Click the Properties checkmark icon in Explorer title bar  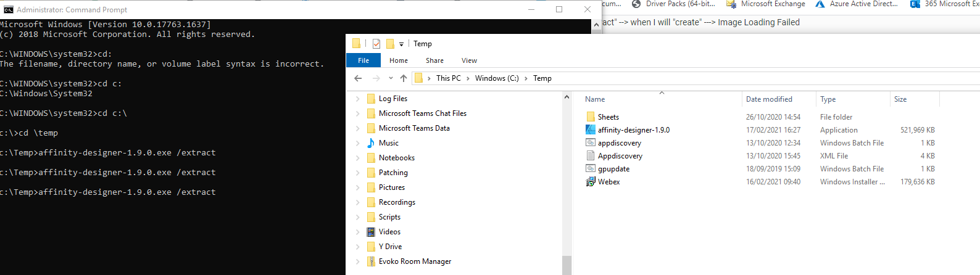[x=376, y=44]
